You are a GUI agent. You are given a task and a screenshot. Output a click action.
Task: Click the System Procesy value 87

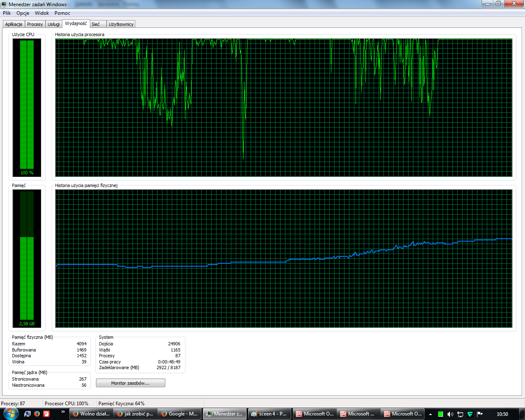pos(178,356)
